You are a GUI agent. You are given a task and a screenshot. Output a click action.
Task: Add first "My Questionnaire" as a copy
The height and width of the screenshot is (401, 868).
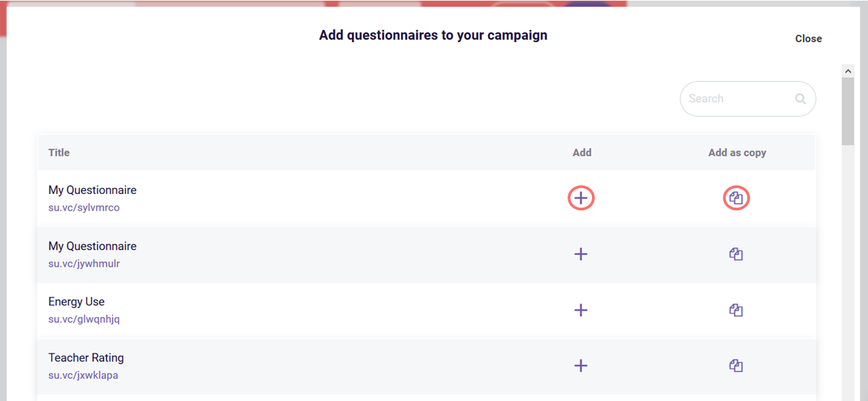(x=736, y=197)
